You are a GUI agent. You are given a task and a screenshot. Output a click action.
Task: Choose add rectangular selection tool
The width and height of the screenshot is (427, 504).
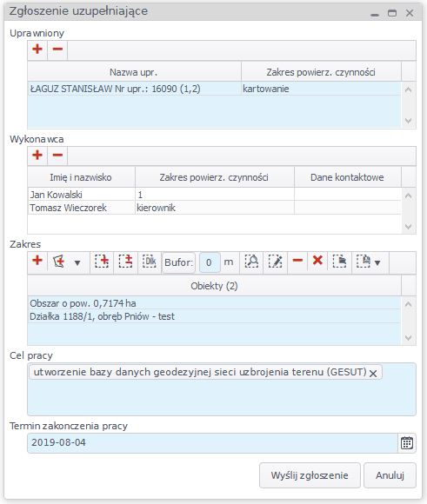[102, 262]
